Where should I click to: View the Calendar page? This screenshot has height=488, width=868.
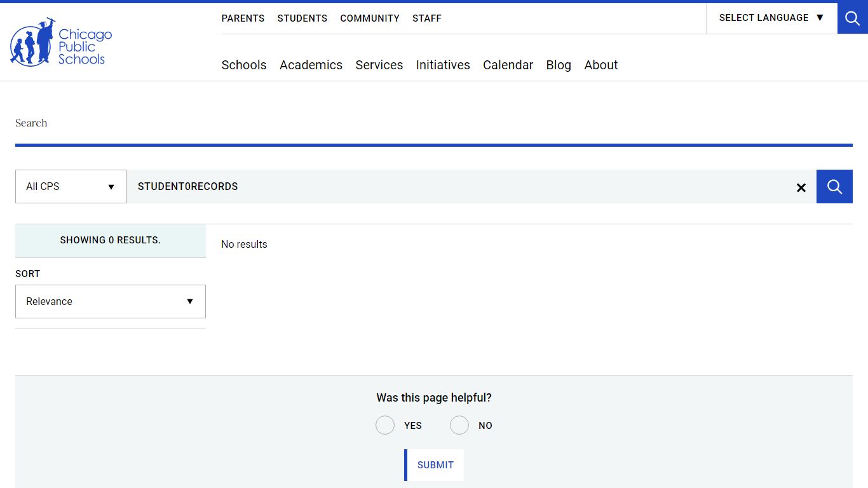click(508, 65)
